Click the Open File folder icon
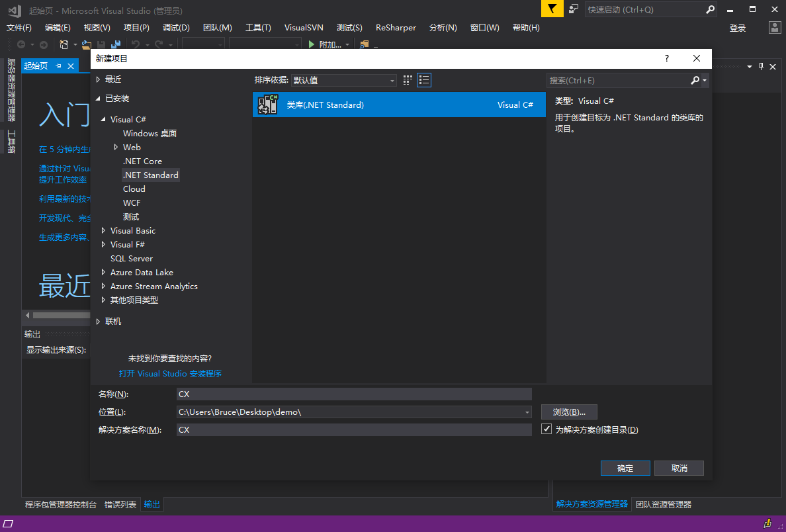 [87, 44]
